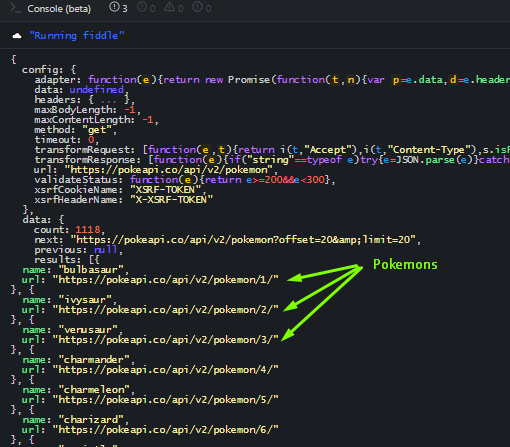Click the "Running fiddle" log message
510x447 pixels.
click(x=77, y=35)
